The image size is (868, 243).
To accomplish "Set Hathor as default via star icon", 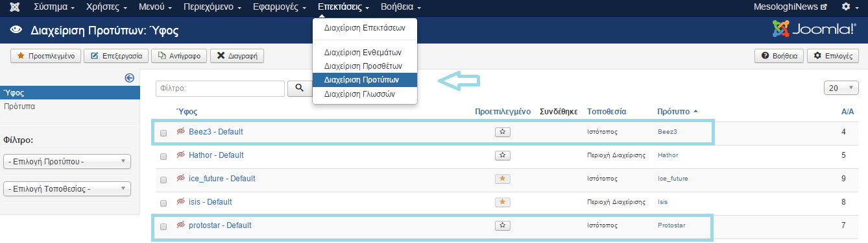I will [502, 155].
